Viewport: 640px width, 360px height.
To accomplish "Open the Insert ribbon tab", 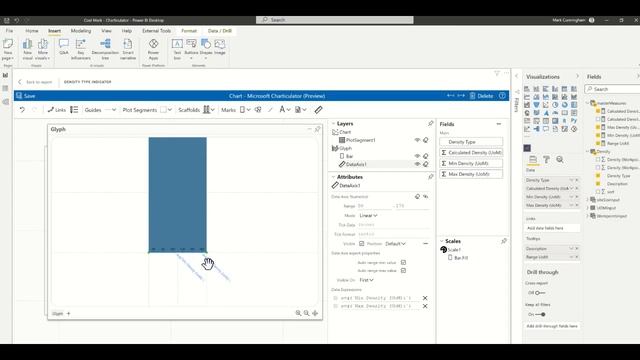I will tap(54, 31).
